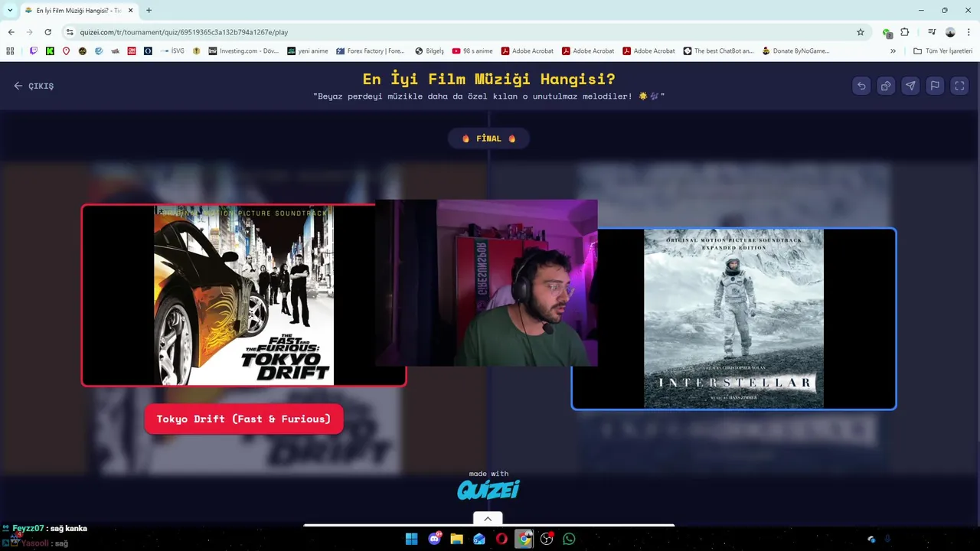Viewport: 980px width, 551px height.
Task: Choose the Tokyo Drift (Fast & Furious) button
Action: click(x=243, y=419)
